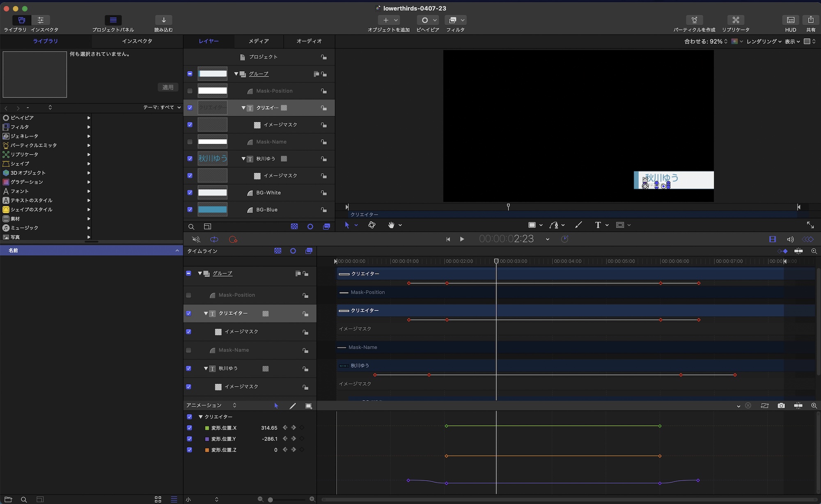
Task: Click the Make Particles toolbar icon
Action: coord(694,20)
